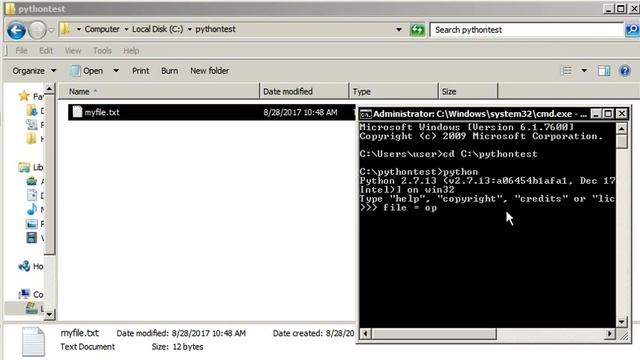
Task: Click the Back navigation arrow in Explorer
Action: pyautogui.click(x=16, y=30)
